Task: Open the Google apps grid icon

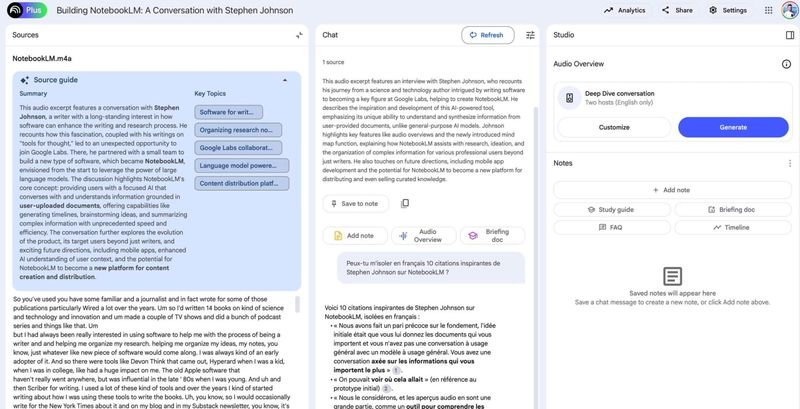Action: pyautogui.click(x=768, y=10)
